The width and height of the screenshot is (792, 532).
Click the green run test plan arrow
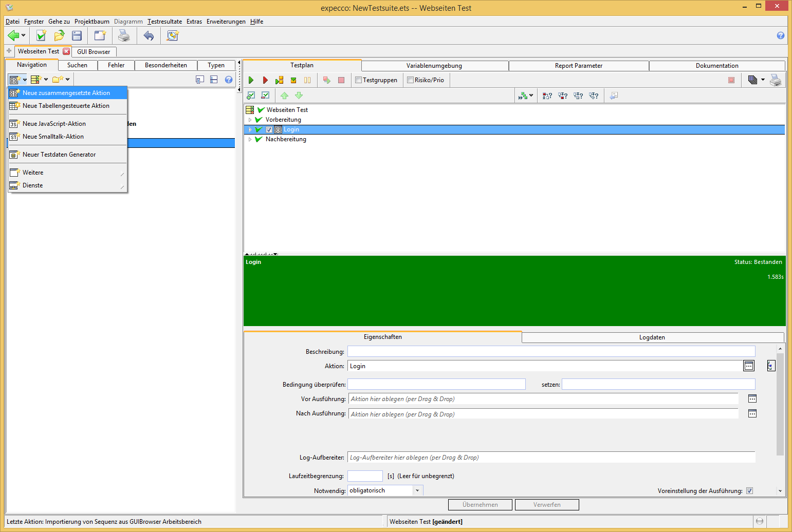coord(251,80)
